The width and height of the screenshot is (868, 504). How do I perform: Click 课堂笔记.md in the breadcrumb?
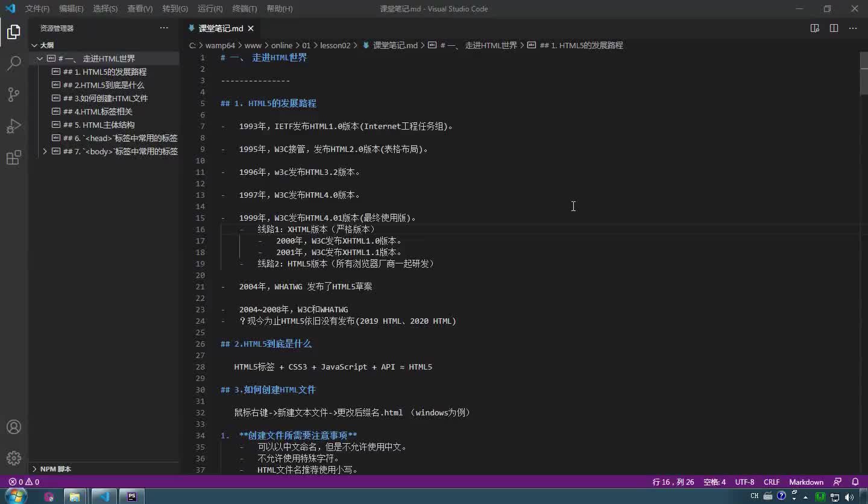point(395,45)
